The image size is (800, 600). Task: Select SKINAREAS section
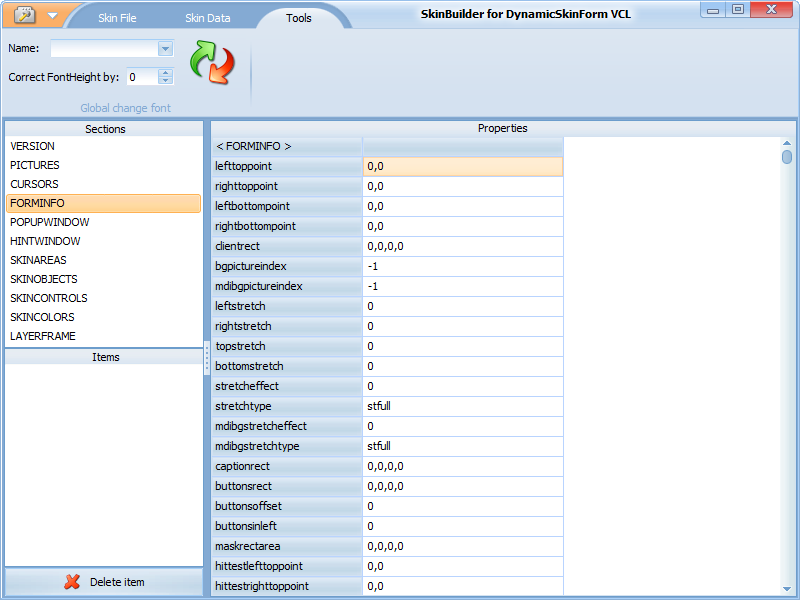point(104,260)
